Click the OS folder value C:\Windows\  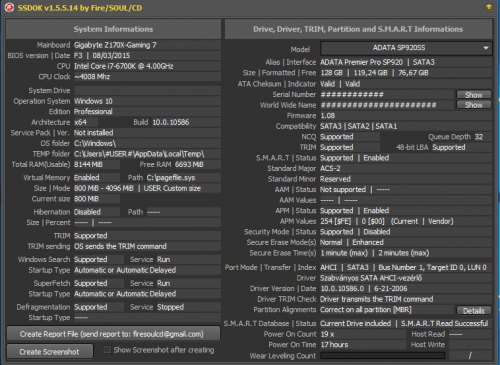tap(147, 143)
